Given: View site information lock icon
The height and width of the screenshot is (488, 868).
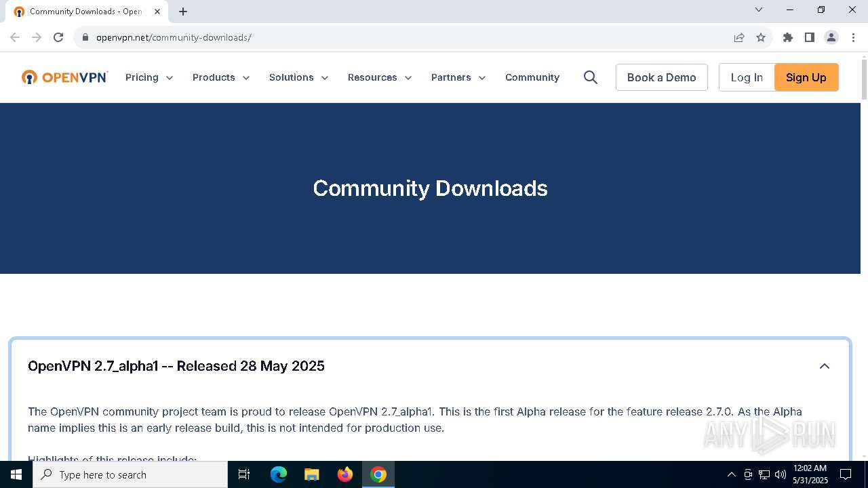Looking at the screenshot, I should point(85,37).
